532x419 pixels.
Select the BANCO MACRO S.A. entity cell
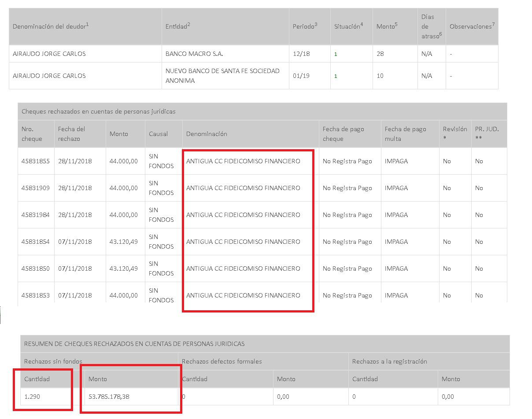(194, 54)
